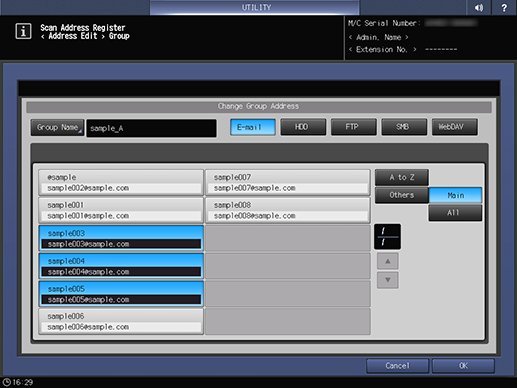
Task: Open the help question mark icon
Action: pyautogui.click(x=504, y=7)
